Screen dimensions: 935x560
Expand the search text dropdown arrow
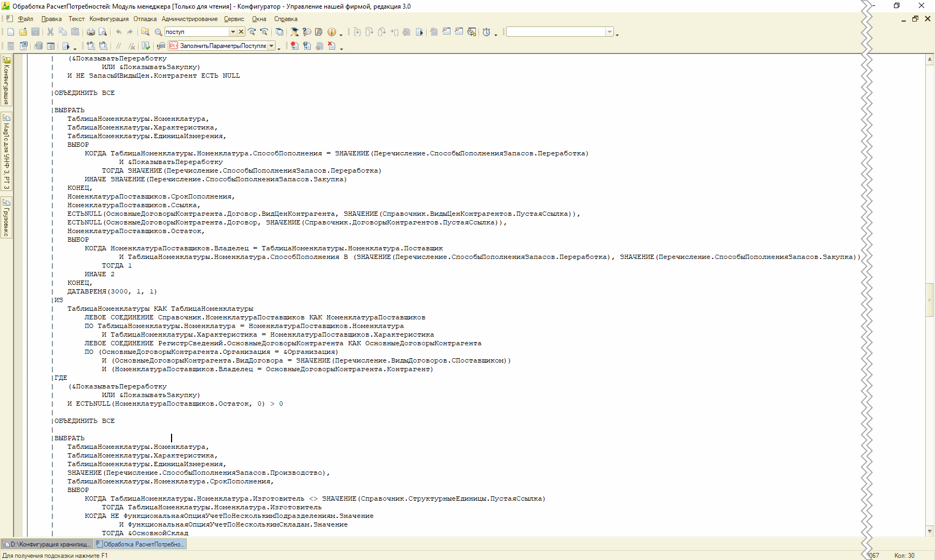point(233,32)
